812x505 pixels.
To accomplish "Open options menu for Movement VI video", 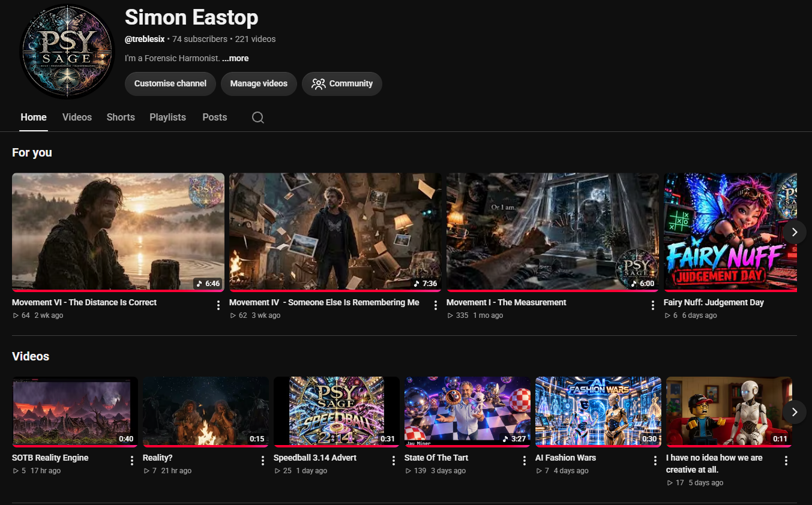I will point(218,305).
